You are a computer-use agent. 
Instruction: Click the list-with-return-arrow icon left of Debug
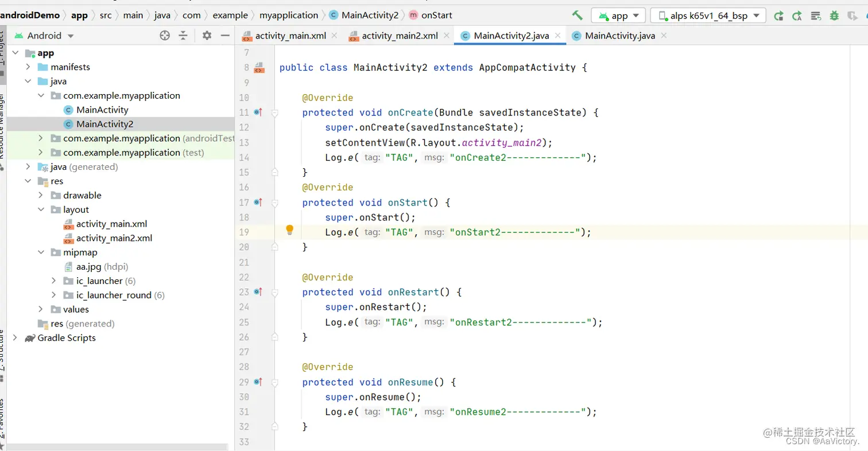tap(815, 16)
